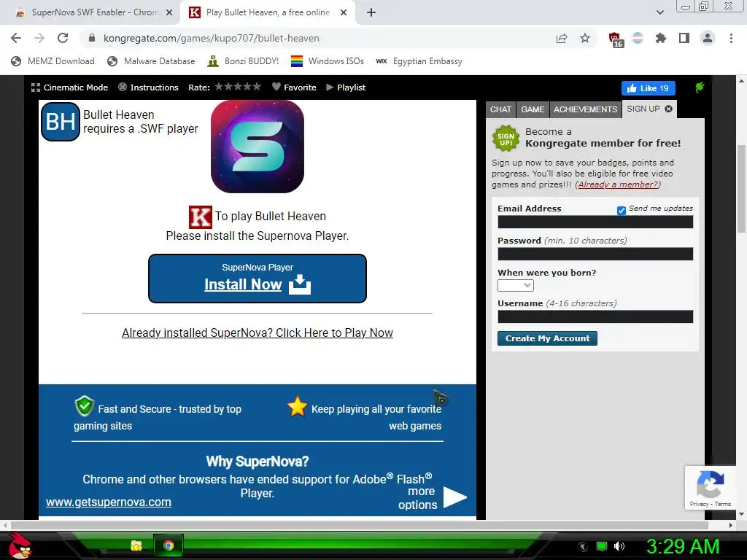Click SuperNova Player Install Now button
Viewport: 747px width, 560px height.
point(258,278)
